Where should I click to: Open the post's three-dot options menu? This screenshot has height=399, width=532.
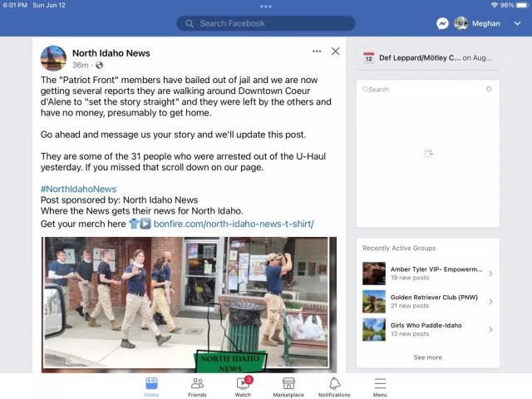(x=317, y=52)
